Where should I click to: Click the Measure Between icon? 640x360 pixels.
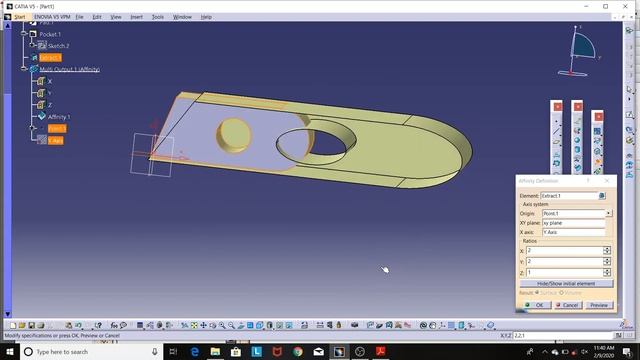pos(320,325)
